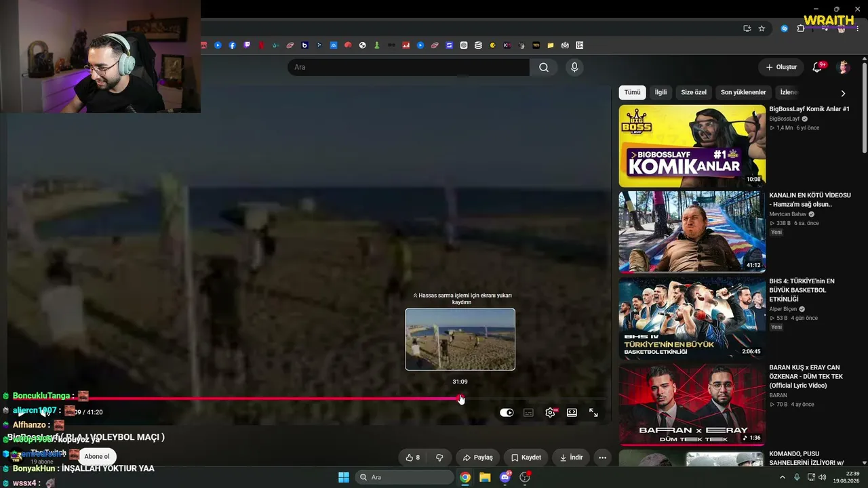Open Discord from the taskbar
The image size is (868, 488).
click(x=505, y=477)
